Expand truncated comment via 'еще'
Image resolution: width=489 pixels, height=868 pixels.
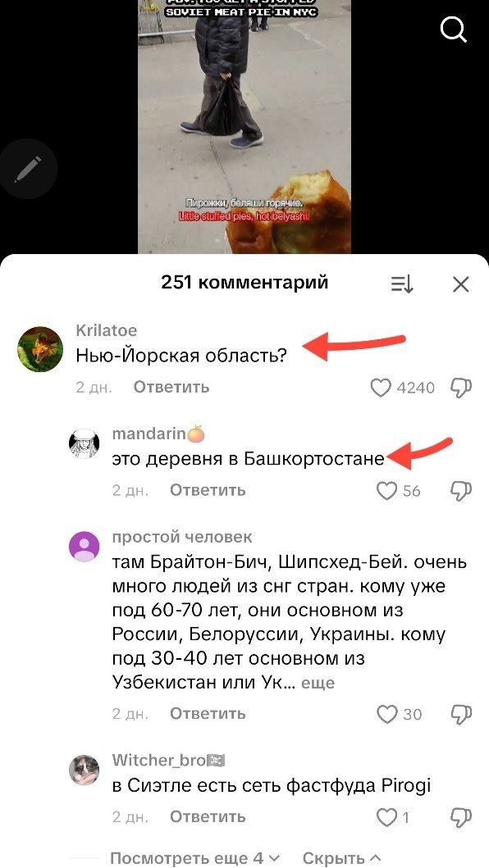[x=318, y=683]
